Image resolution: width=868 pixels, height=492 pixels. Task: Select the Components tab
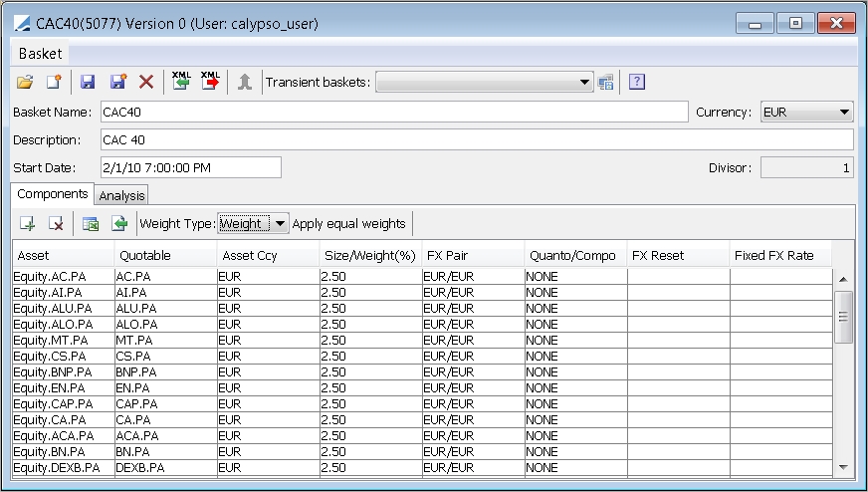point(53,194)
